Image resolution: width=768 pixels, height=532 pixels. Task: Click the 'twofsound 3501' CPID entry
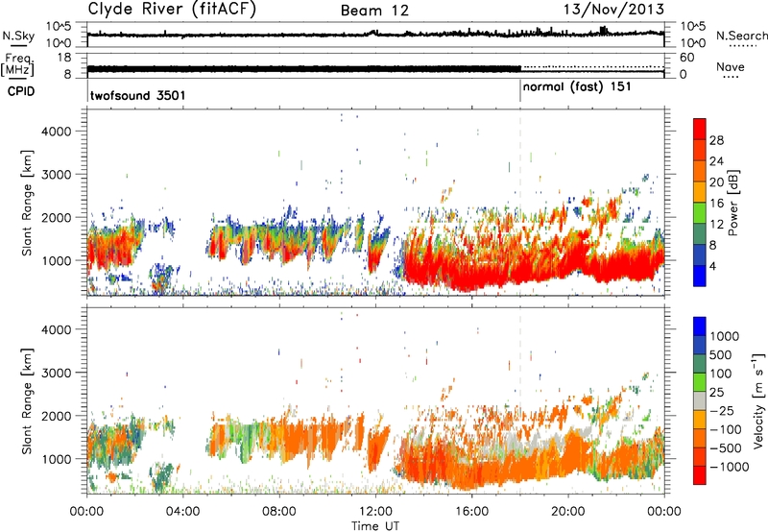click(x=137, y=95)
